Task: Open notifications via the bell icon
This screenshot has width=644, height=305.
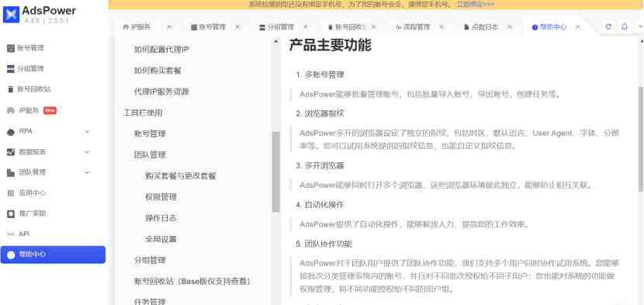Action: [625, 26]
